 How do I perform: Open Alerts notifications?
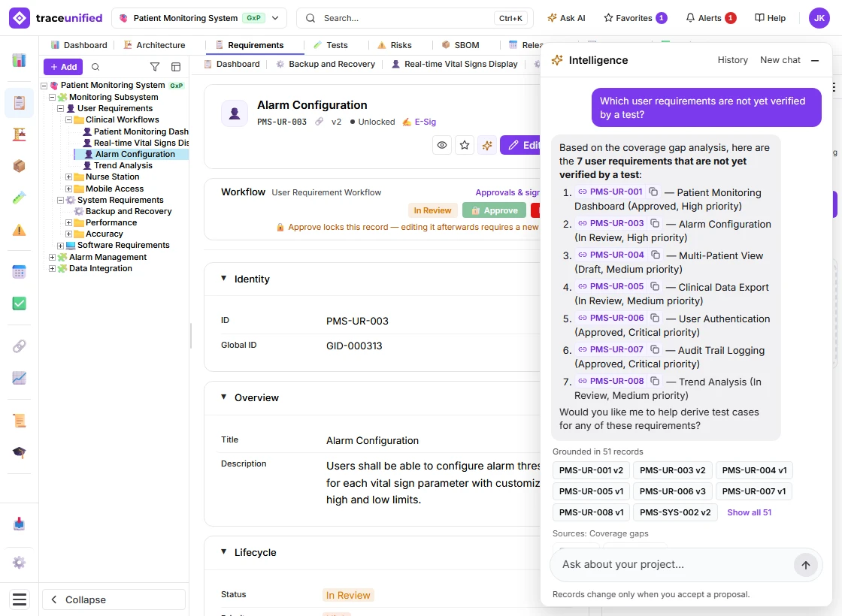(711, 18)
